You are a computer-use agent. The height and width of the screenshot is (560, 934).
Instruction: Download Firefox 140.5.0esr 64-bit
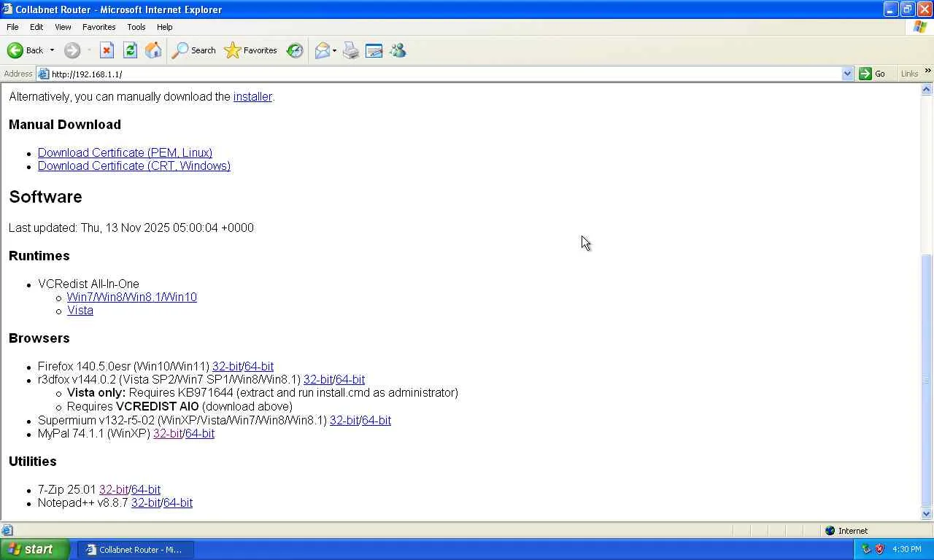[x=259, y=366]
